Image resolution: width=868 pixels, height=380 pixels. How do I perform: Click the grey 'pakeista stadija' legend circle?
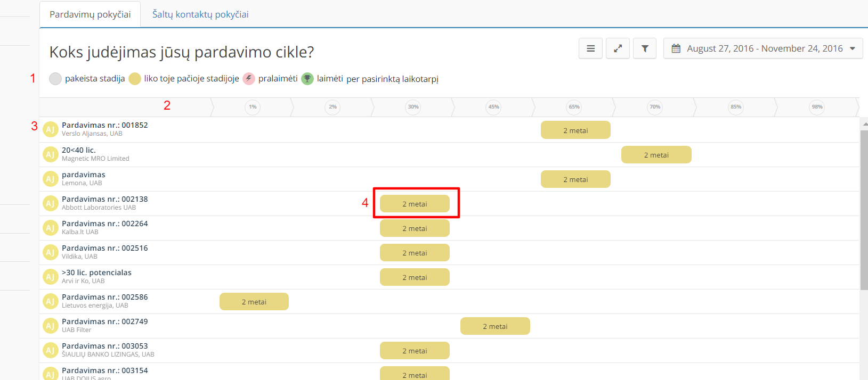55,79
